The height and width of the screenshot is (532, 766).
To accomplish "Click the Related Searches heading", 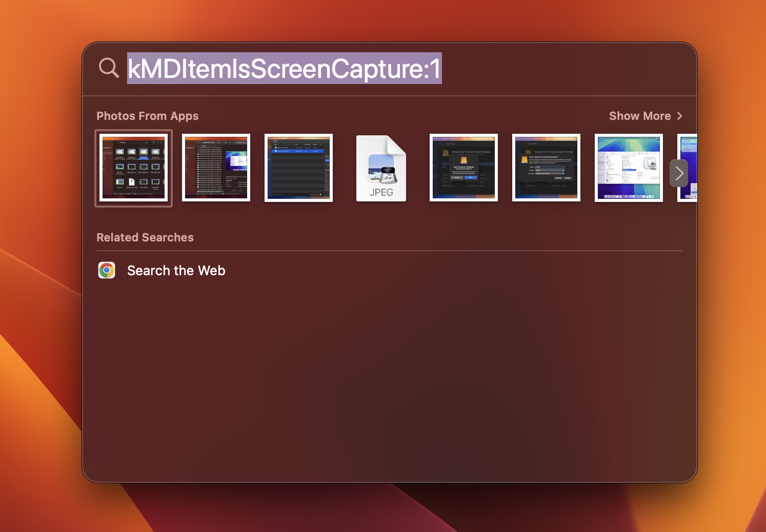I will pos(145,237).
